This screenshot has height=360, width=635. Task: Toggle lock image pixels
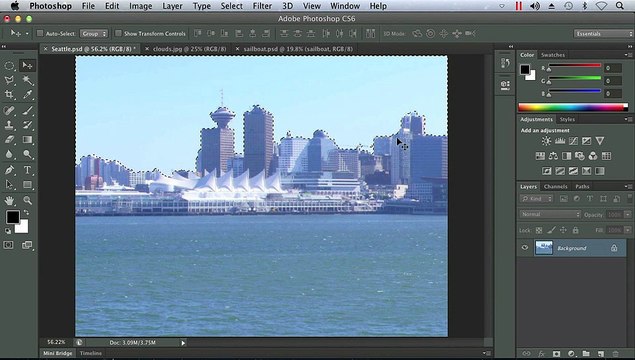click(551, 230)
